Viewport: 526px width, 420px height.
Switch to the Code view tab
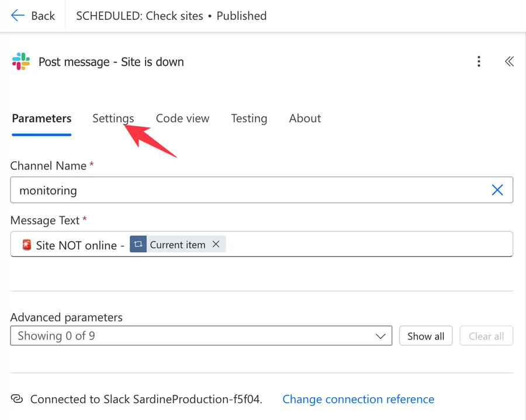(182, 119)
